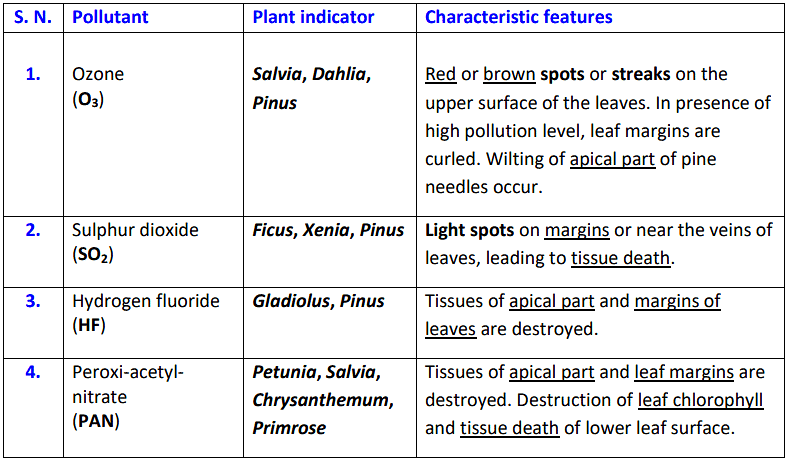Click the word "Chrysanthemum" in the plant indicators
Viewport: 791px width, 462px height.
(322, 401)
